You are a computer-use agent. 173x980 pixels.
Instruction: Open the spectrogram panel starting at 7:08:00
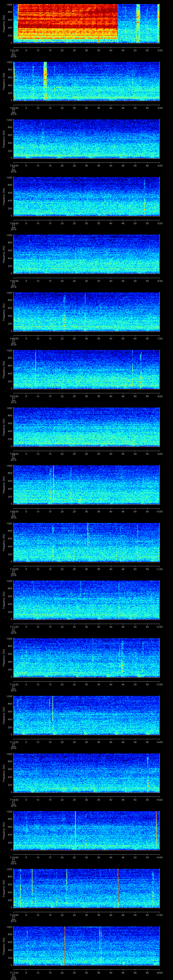tap(87, 427)
